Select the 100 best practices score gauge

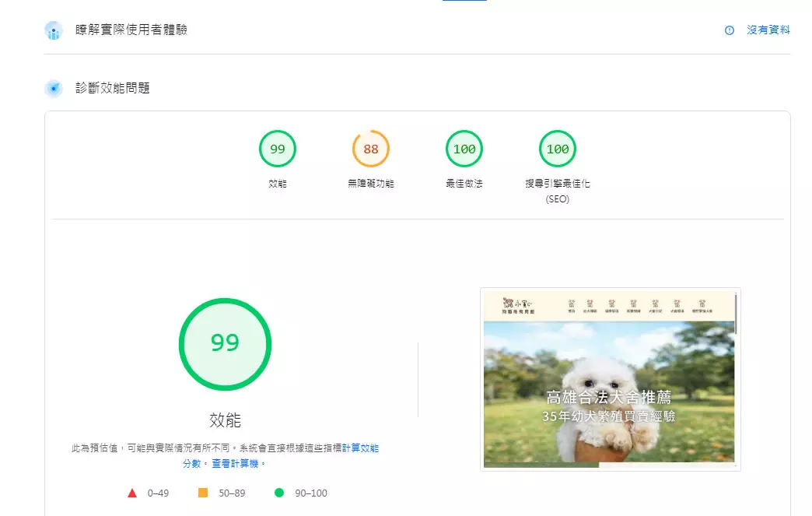(x=464, y=149)
